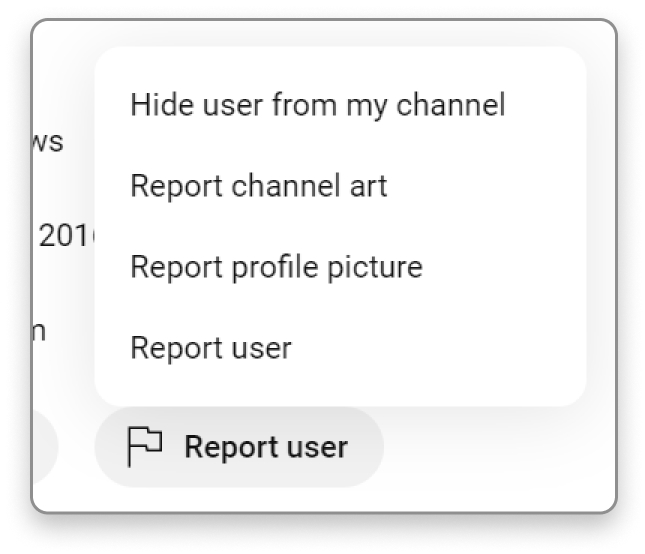
Task: Select the "Report channel art" option
Action: pyautogui.click(x=258, y=185)
